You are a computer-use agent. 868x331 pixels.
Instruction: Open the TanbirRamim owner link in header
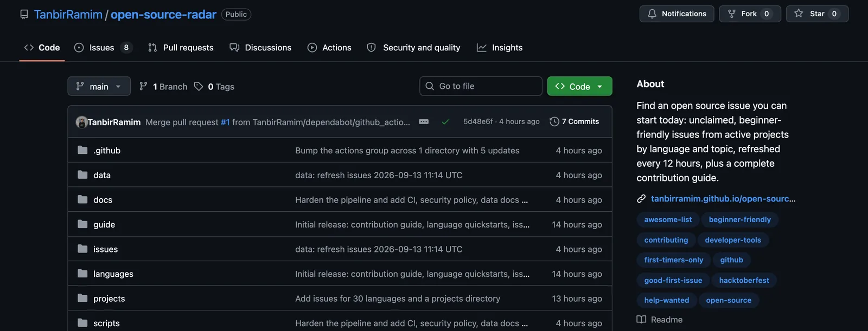pos(68,15)
